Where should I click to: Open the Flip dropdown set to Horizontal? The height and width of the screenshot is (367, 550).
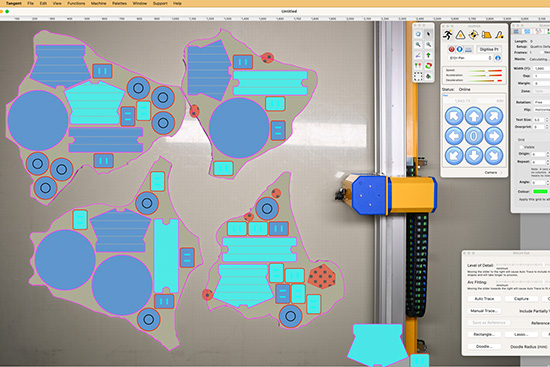(x=542, y=110)
